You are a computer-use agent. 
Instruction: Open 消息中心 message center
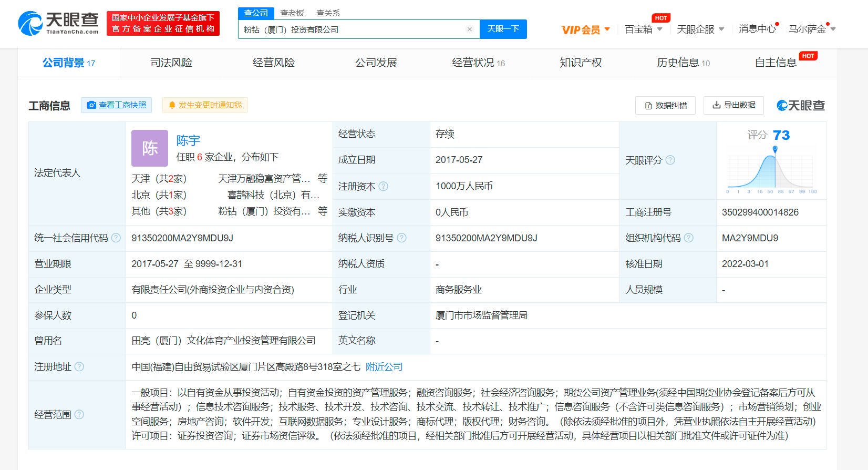pos(757,29)
